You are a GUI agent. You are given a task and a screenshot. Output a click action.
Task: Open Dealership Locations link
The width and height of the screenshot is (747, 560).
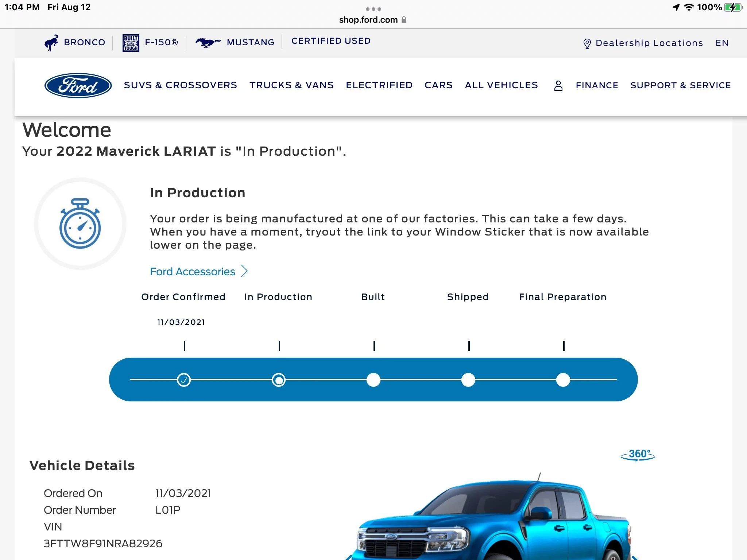coord(649,43)
